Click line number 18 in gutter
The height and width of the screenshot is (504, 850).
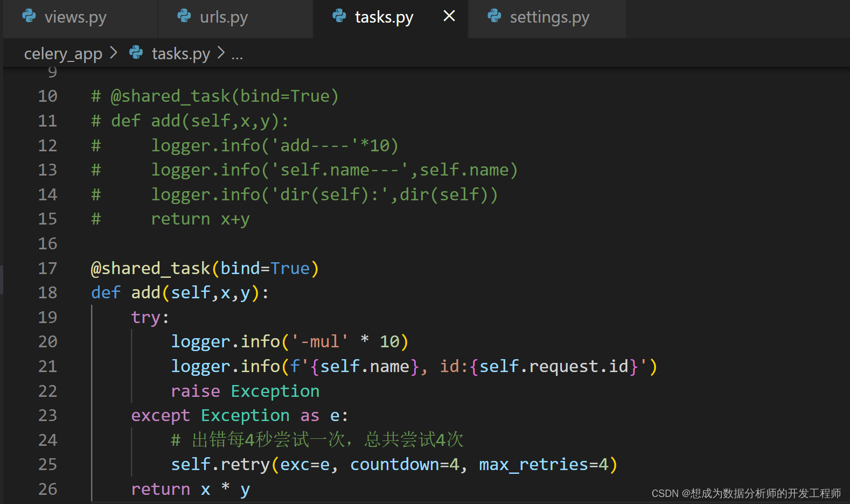click(47, 292)
